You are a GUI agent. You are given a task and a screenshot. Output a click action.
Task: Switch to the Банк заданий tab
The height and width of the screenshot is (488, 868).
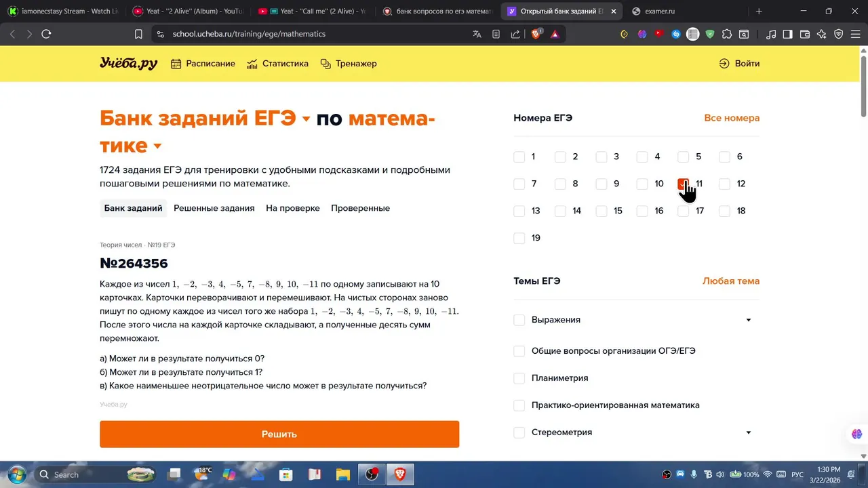tap(133, 208)
